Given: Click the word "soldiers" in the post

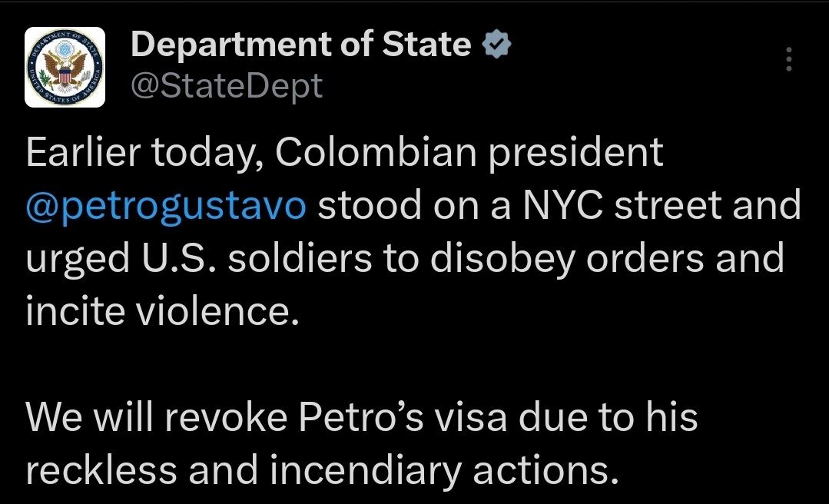Looking at the screenshot, I should click(300, 259).
